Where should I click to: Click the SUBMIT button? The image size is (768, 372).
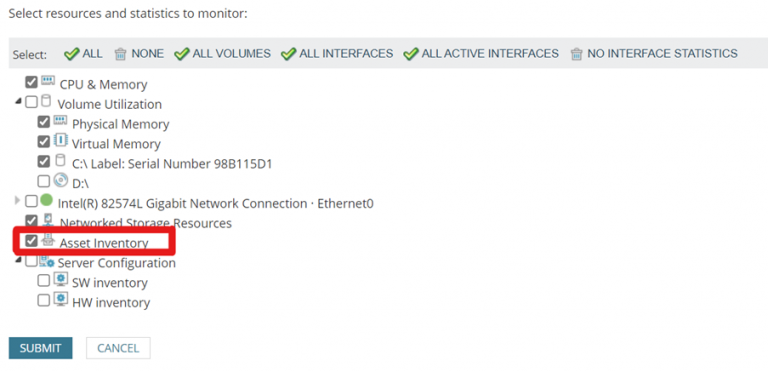tap(41, 348)
